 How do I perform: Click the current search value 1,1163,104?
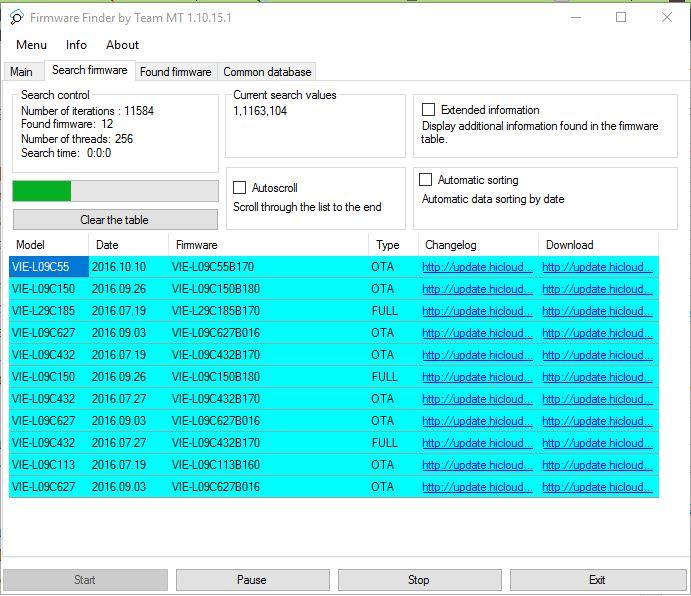[260, 111]
